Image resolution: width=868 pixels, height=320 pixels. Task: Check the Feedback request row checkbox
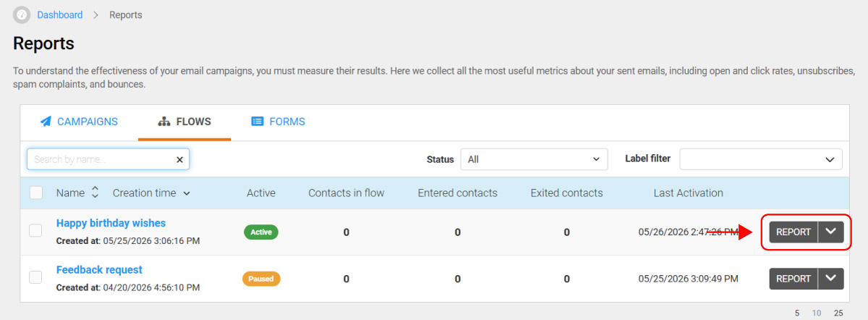coord(35,277)
